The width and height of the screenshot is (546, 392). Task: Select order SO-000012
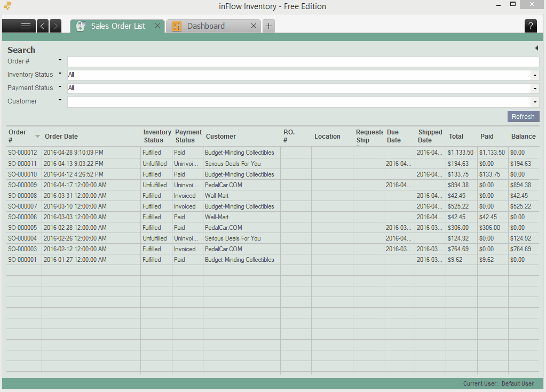(22, 153)
